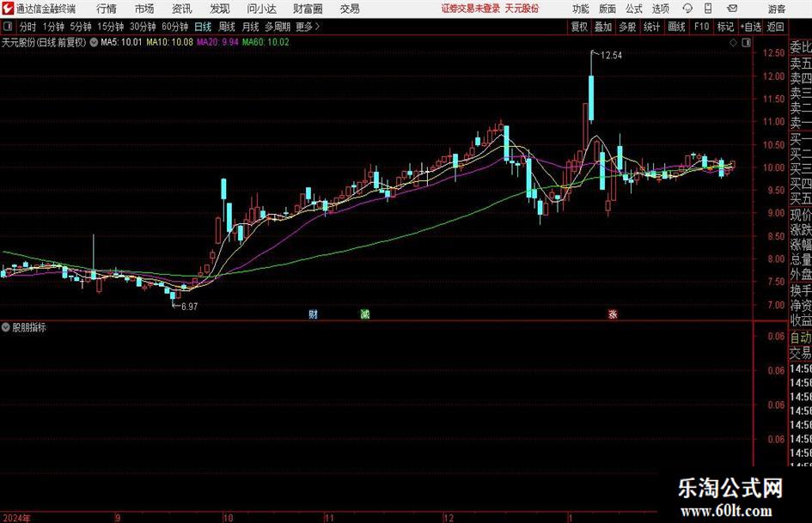Select the 日线 daily period tab
The image size is (812, 523).
(x=203, y=27)
